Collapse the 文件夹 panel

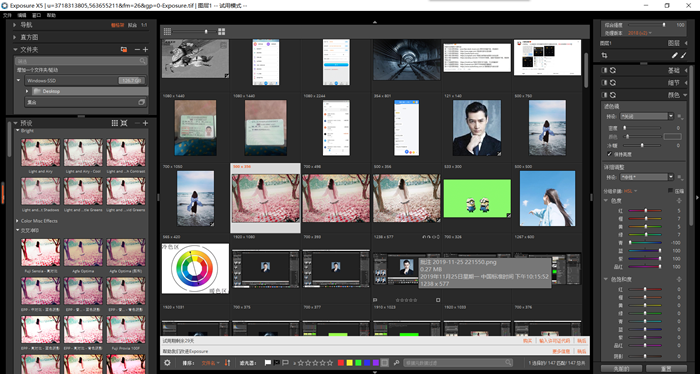pyautogui.click(x=15, y=50)
